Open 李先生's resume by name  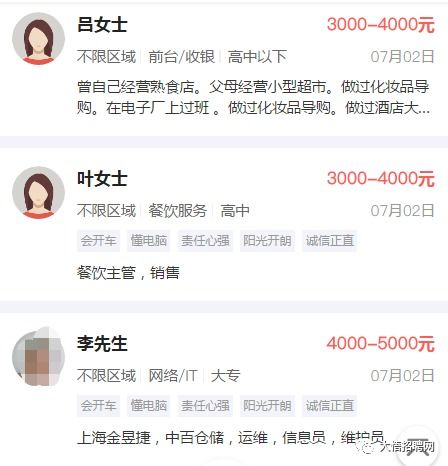pyautogui.click(x=102, y=344)
